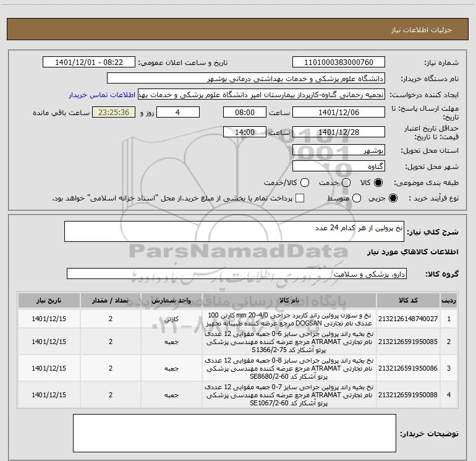Click the remaining time countdown 23:25:36

(114, 112)
